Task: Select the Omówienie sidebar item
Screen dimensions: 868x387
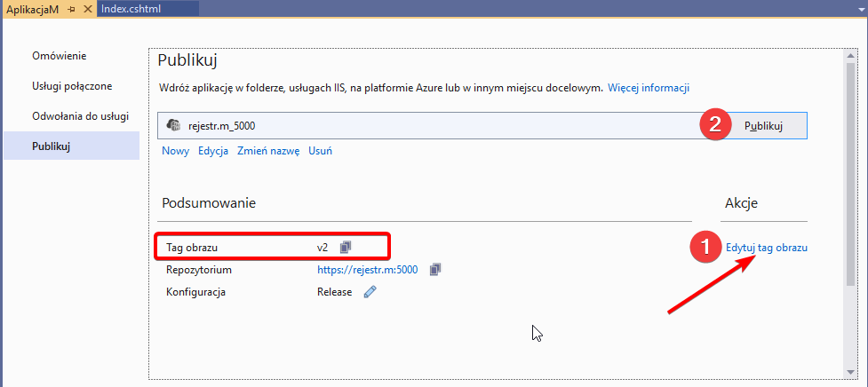Action: [x=59, y=56]
